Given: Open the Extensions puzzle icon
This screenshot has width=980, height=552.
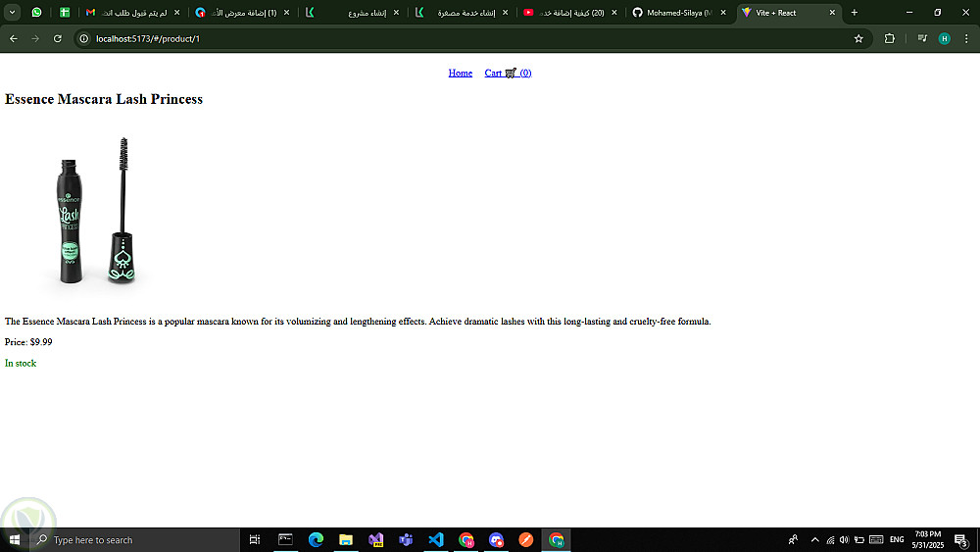Looking at the screenshot, I should pos(890,39).
